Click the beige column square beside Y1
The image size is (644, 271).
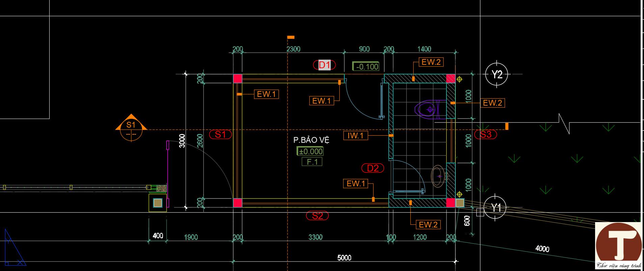(x=460, y=203)
